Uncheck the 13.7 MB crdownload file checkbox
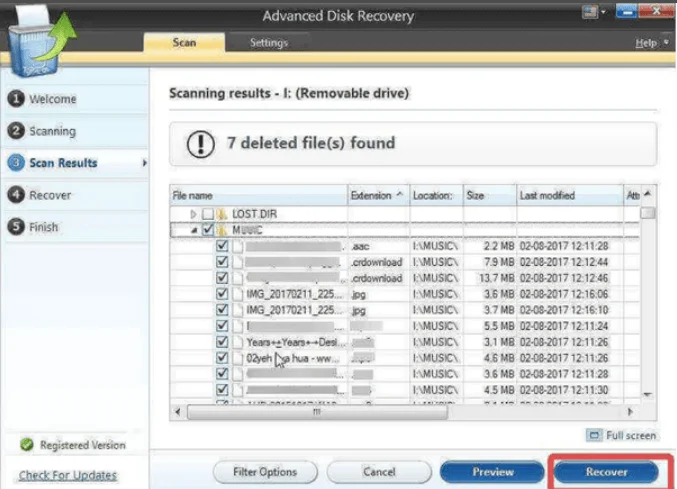Image resolution: width=677 pixels, height=489 pixels. point(222,278)
